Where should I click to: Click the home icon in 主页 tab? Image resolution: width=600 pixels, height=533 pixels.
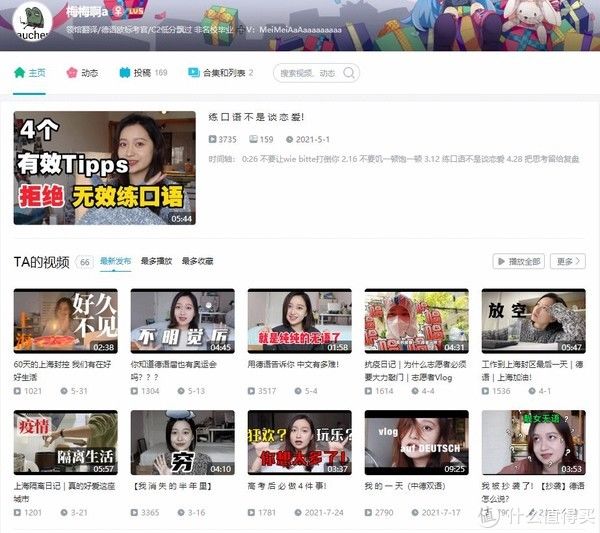(20, 72)
